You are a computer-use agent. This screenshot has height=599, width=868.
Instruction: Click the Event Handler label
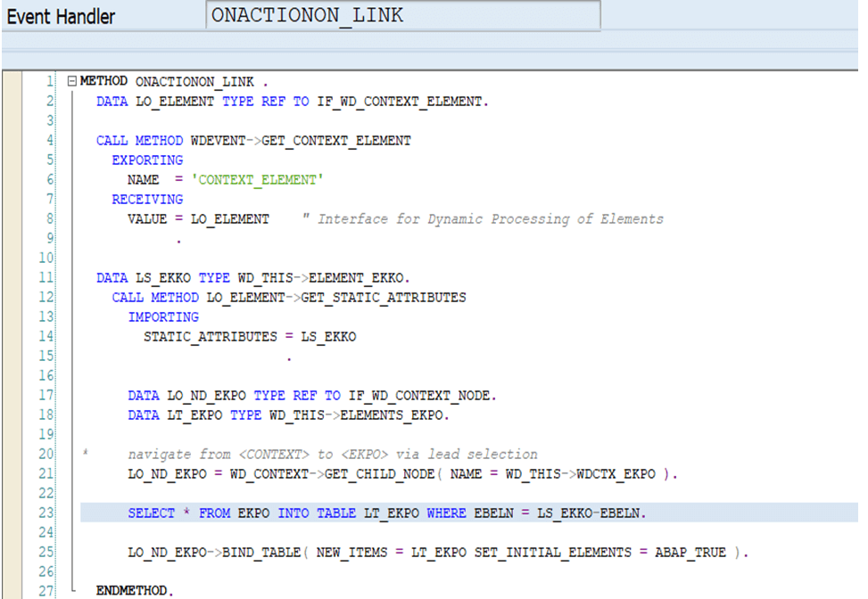[x=61, y=17]
